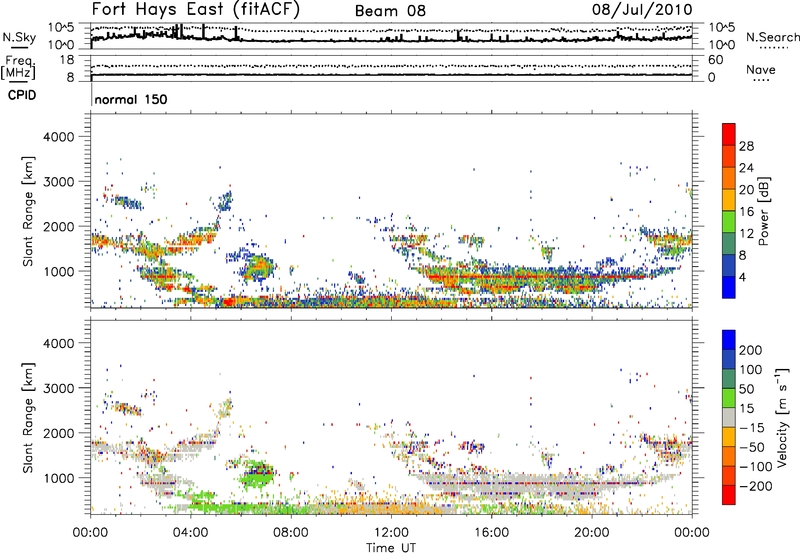Click the '28' power colorbar tick
Image resolution: width=800 pixels, height=554 pixels.
(746, 146)
